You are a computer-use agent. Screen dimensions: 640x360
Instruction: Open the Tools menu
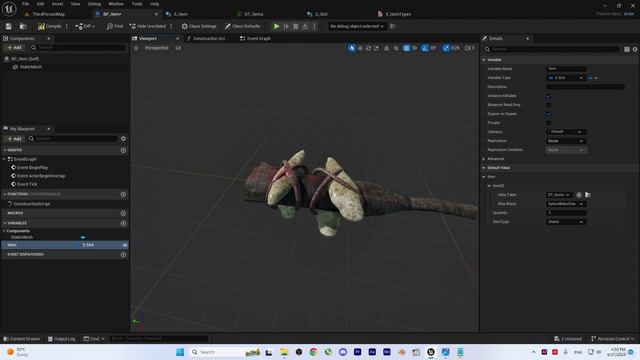click(137, 4)
